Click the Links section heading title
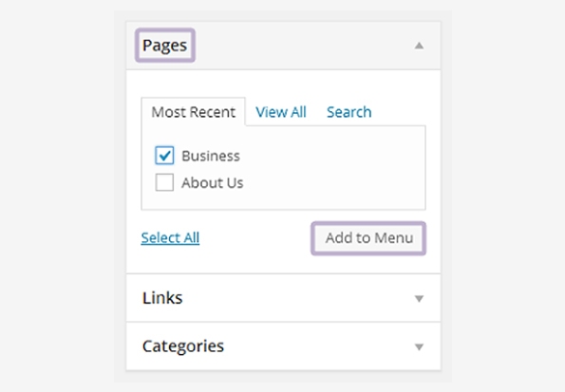 (x=162, y=298)
